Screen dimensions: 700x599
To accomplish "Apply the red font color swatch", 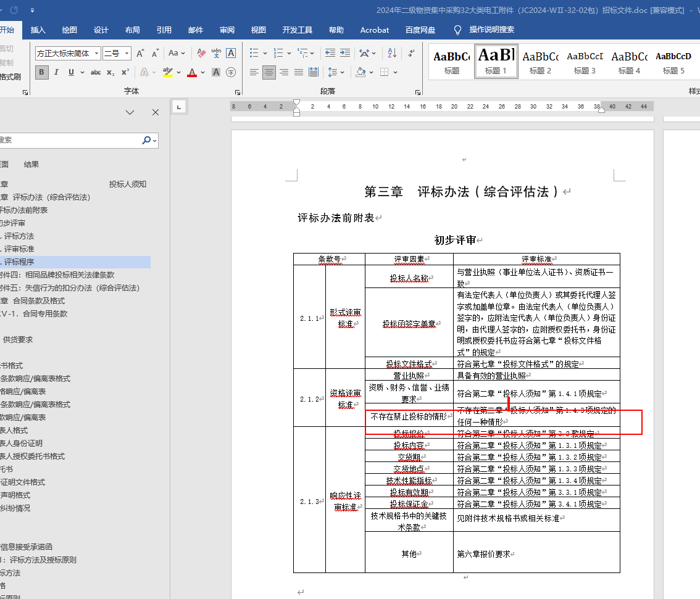I will pyautogui.click(x=192, y=72).
